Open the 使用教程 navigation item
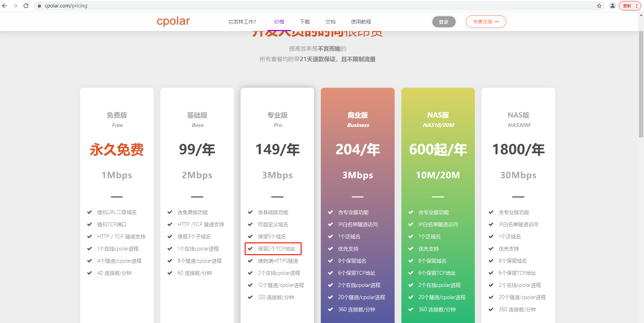 tap(361, 21)
